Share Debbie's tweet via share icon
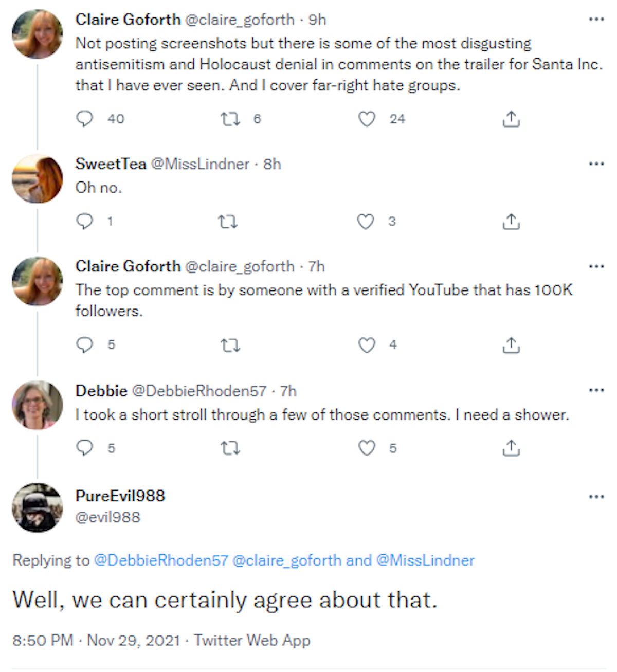This screenshot has width=617, height=672. (x=511, y=448)
